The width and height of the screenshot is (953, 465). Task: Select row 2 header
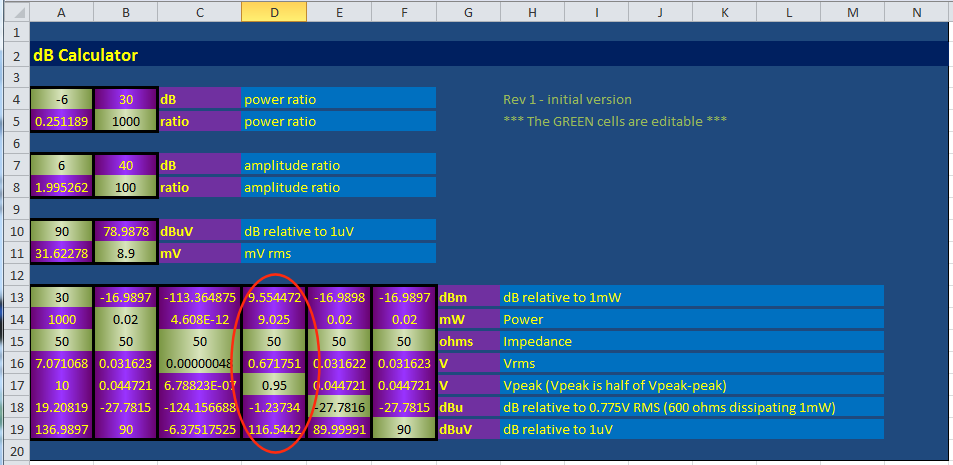(15, 55)
